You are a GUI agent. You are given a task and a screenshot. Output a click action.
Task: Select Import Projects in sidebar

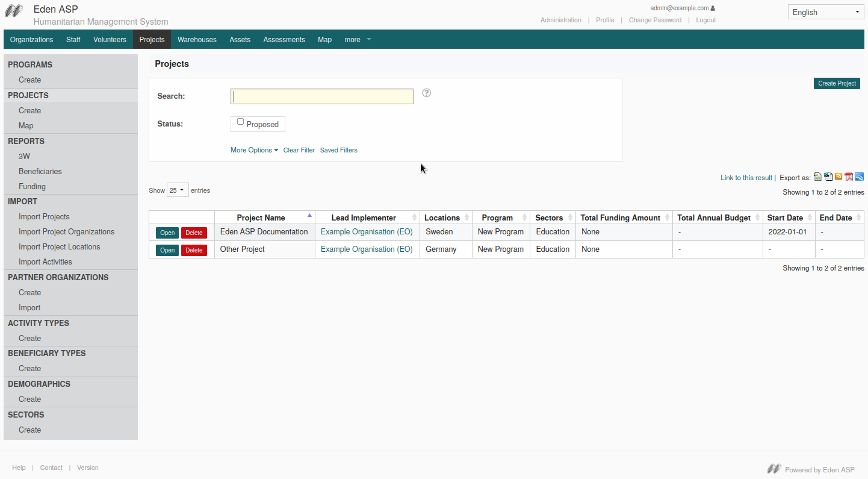44,216
